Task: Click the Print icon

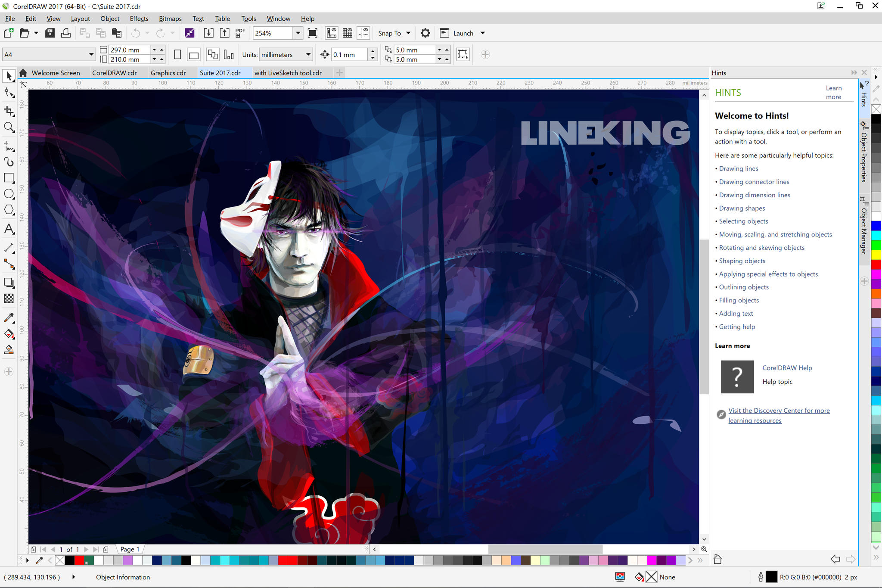Action: (66, 33)
